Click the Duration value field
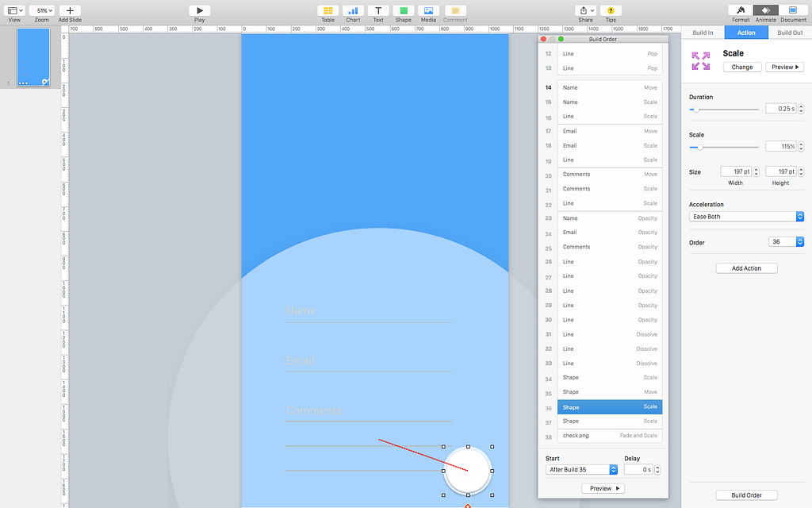This screenshot has width=812, height=508. tap(781, 109)
